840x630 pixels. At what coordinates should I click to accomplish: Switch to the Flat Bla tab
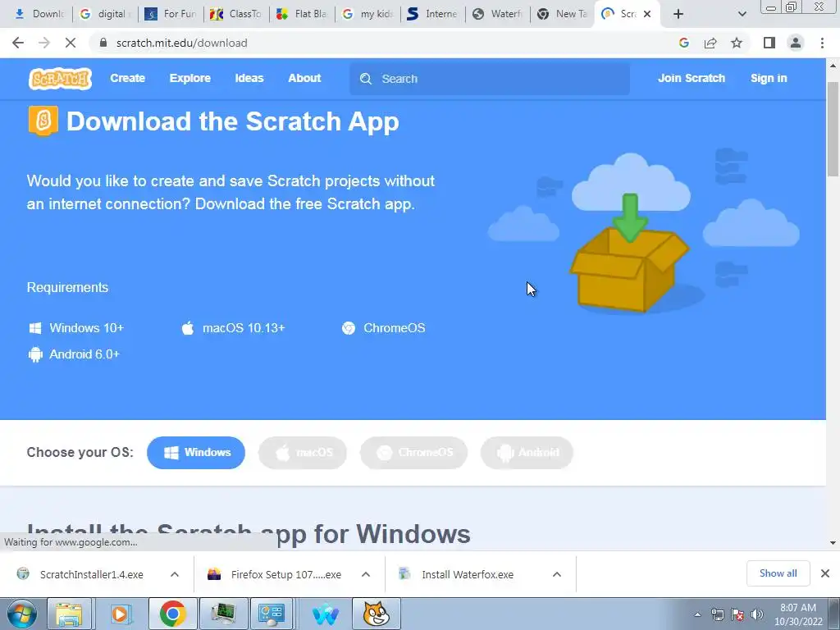pyautogui.click(x=302, y=14)
